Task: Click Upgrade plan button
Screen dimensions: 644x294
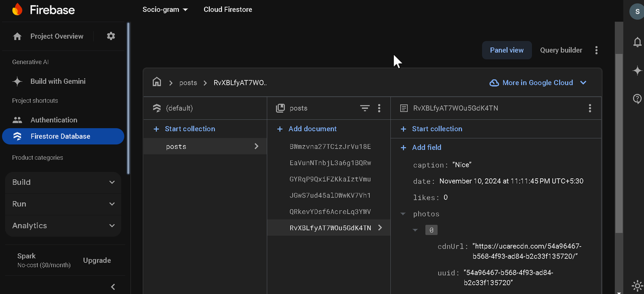Action: 97,260
